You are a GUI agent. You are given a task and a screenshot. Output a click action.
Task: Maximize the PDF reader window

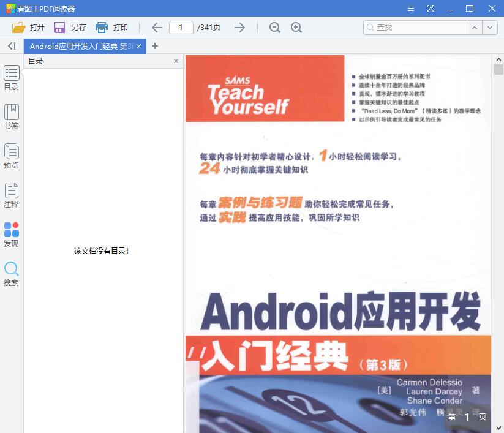click(470, 9)
